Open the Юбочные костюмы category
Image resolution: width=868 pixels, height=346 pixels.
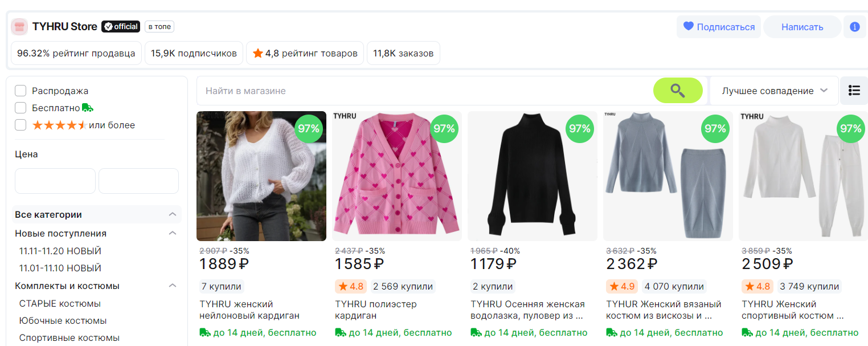63,320
